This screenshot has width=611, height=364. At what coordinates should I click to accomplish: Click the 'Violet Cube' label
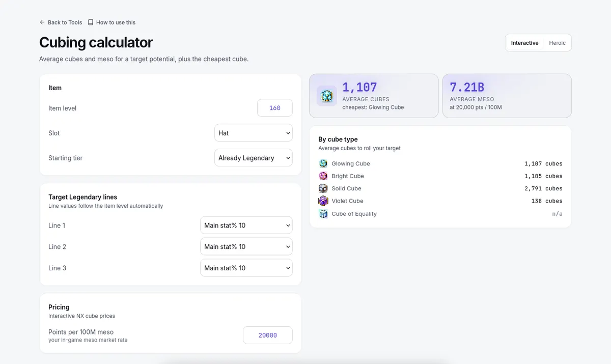coord(347,201)
